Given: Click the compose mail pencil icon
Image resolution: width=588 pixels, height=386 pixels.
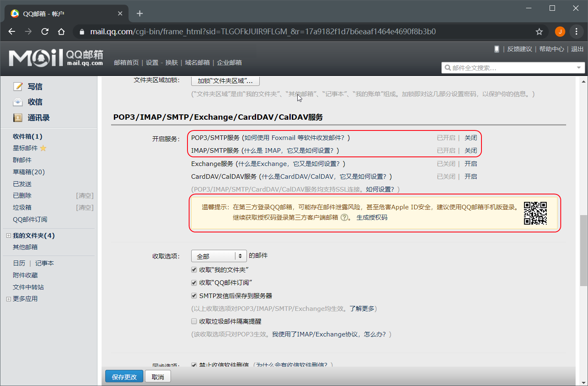Looking at the screenshot, I should click(x=18, y=87).
